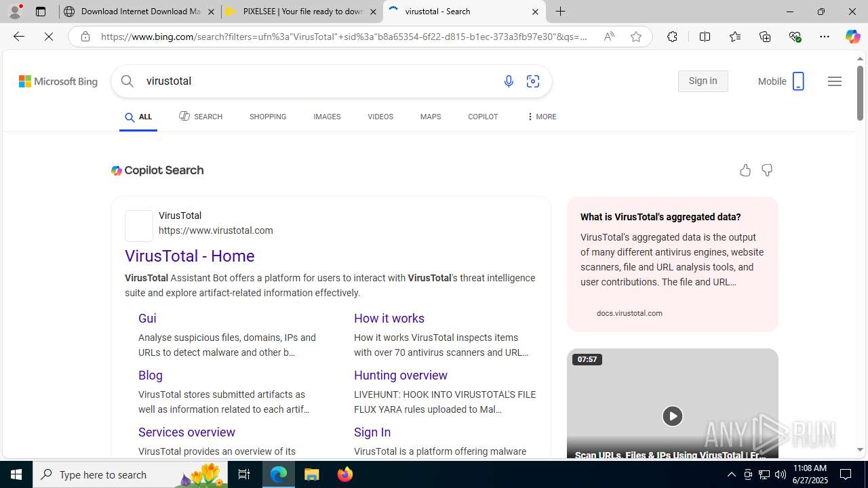The width and height of the screenshot is (868, 488).
Task: Open the https://www.virustotal.com URL link
Action: click(x=216, y=230)
